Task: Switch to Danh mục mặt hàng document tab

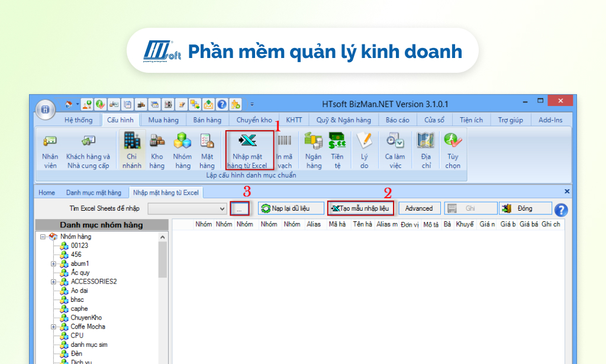Action: 94,192
